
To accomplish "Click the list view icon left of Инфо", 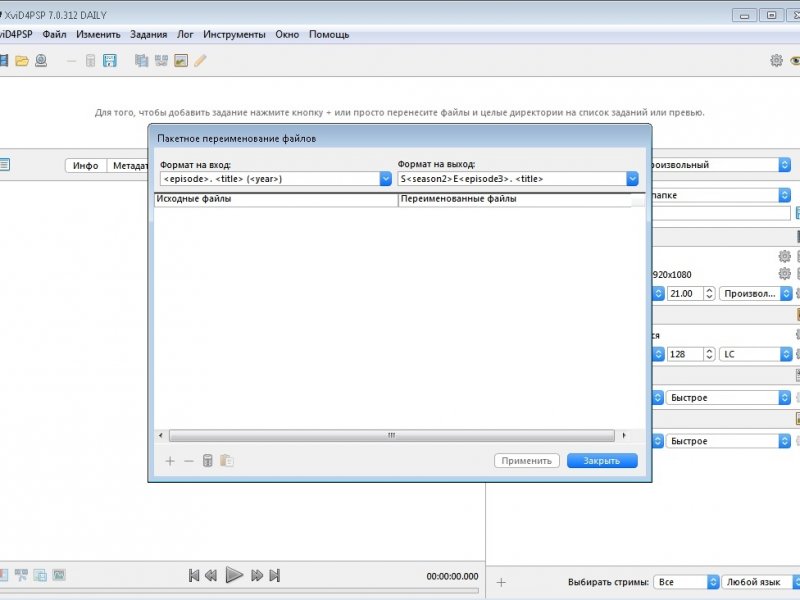I will coord(5,165).
